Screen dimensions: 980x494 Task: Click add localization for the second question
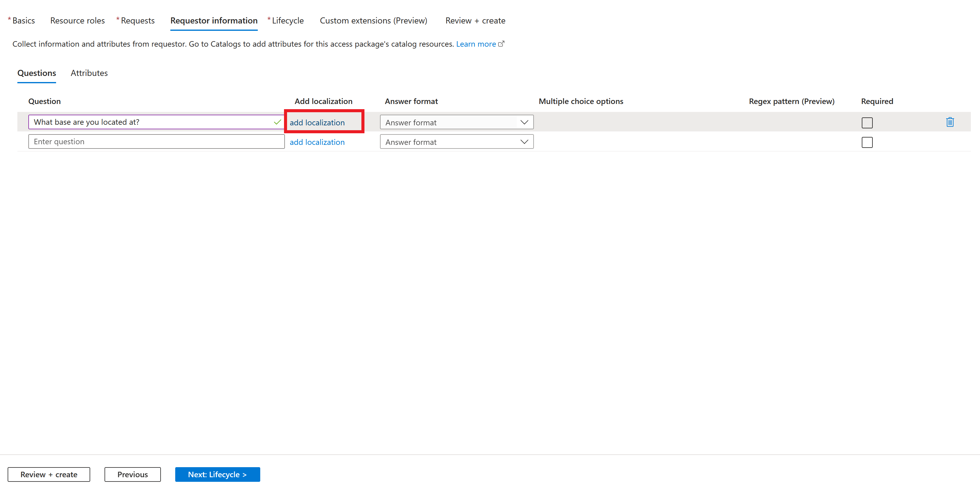(x=317, y=141)
